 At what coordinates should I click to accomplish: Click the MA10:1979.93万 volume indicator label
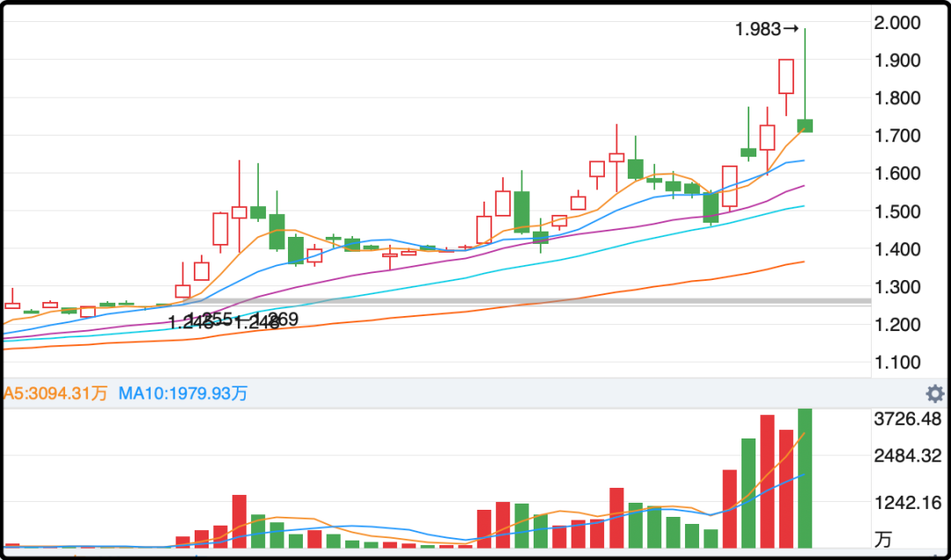click(183, 394)
